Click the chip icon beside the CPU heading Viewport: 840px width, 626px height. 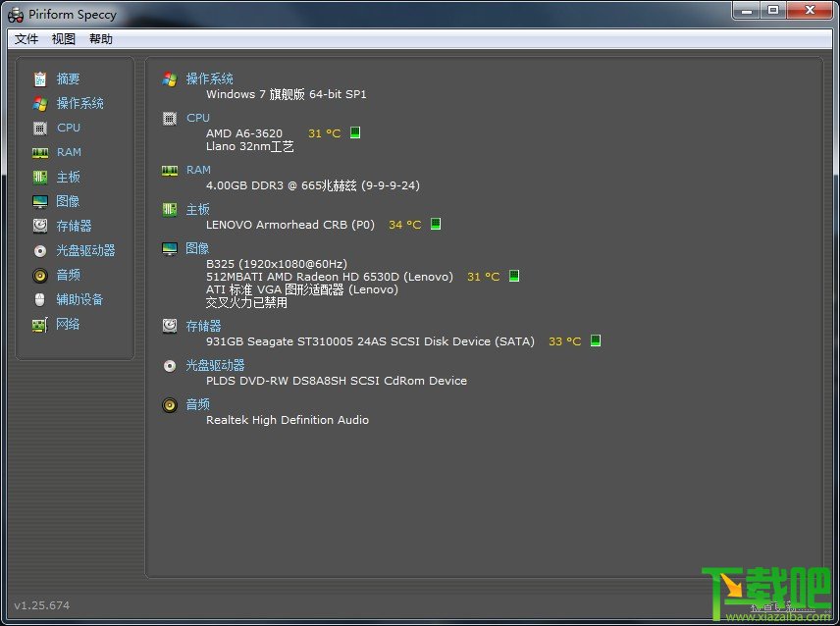tap(170, 119)
